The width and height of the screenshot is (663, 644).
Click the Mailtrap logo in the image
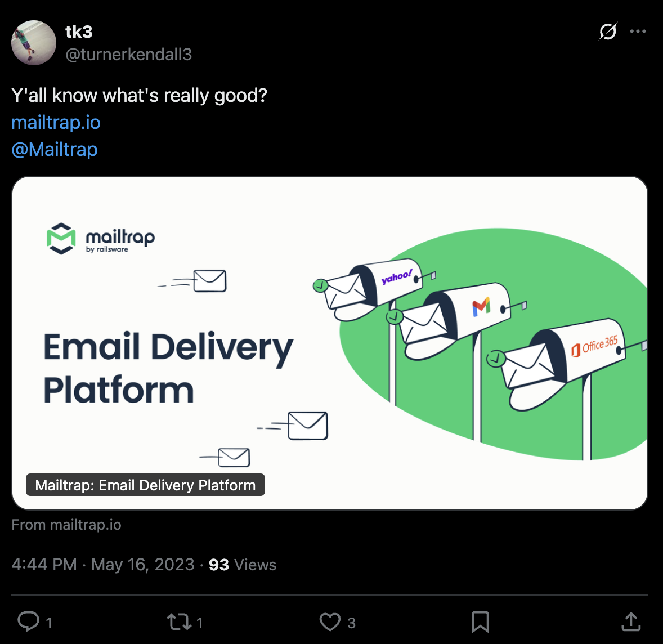tap(100, 239)
